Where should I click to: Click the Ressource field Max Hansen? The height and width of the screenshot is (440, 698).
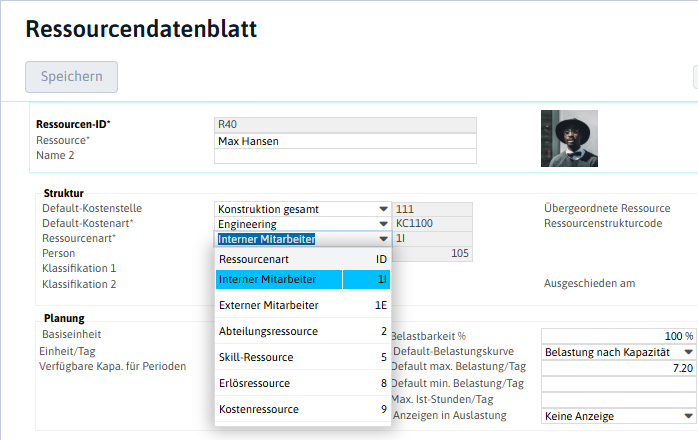point(345,141)
